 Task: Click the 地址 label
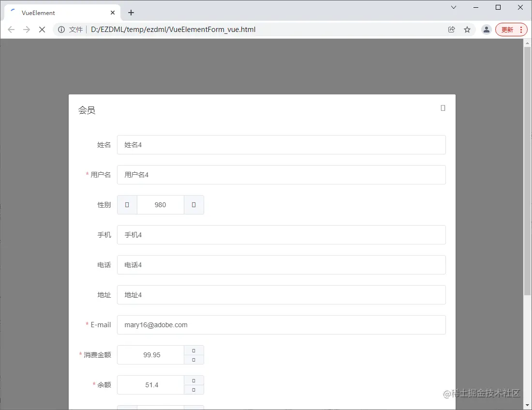(104, 295)
